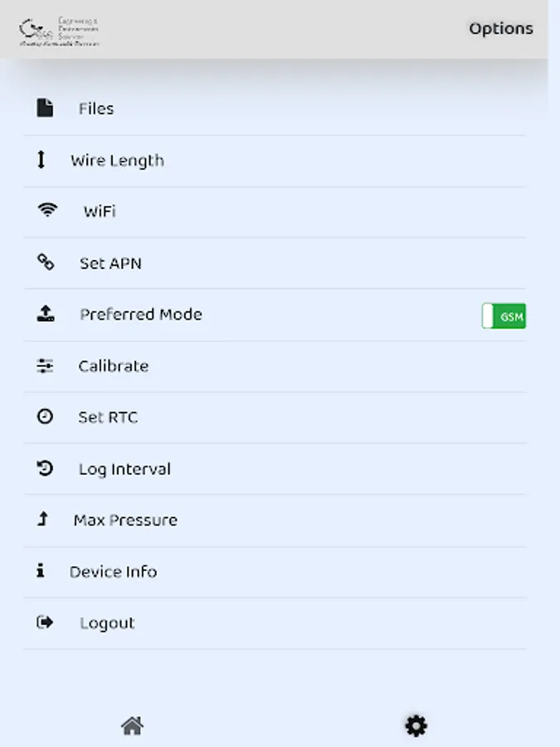The width and height of the screenshot is (560, 747).
Task: Open the settings gear in bottom bar
Action: 415,725
